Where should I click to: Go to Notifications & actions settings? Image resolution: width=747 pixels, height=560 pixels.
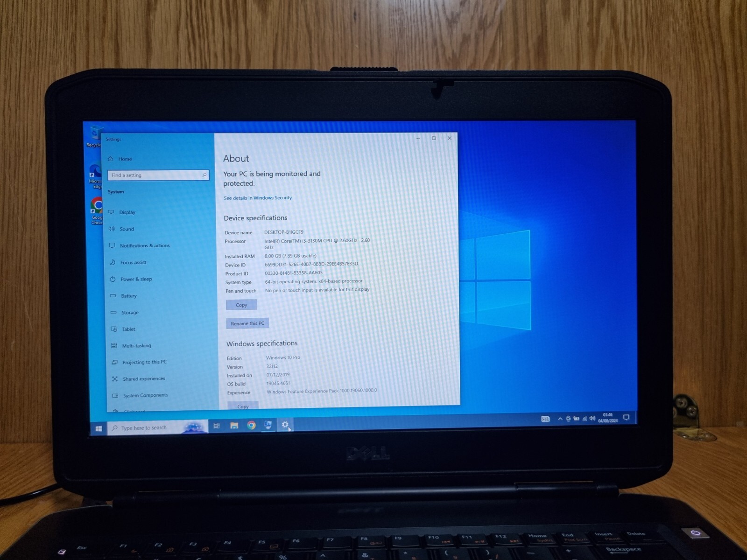(x=140, y=245)
